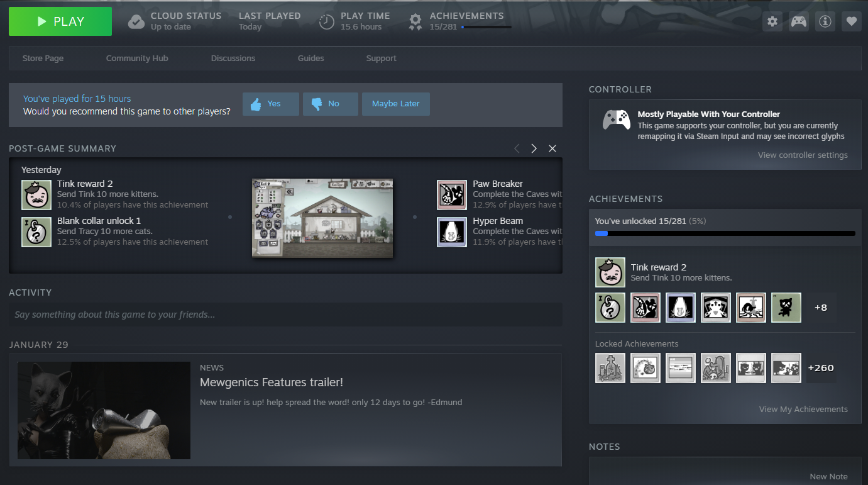Viewport: 868px width, 485px height.
Task: Go to previous Post-Game Summary page arrow
Action: pos(517,148)
